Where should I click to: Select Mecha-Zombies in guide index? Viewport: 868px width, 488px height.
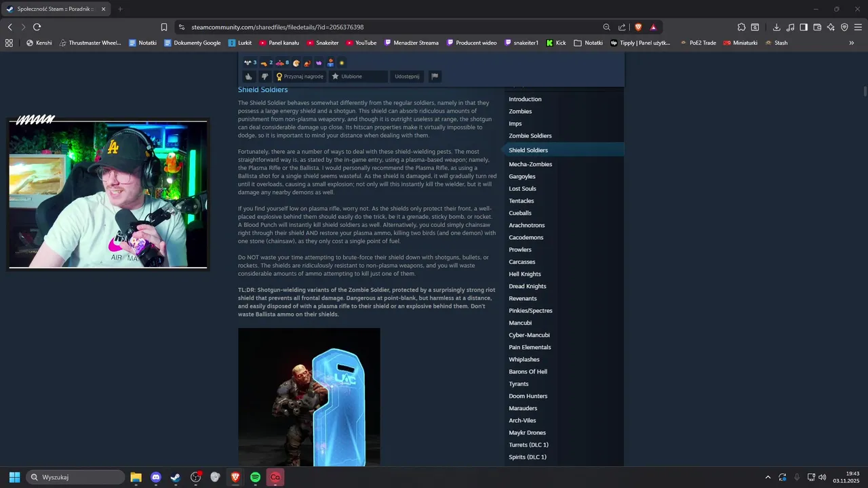[530, 164]
